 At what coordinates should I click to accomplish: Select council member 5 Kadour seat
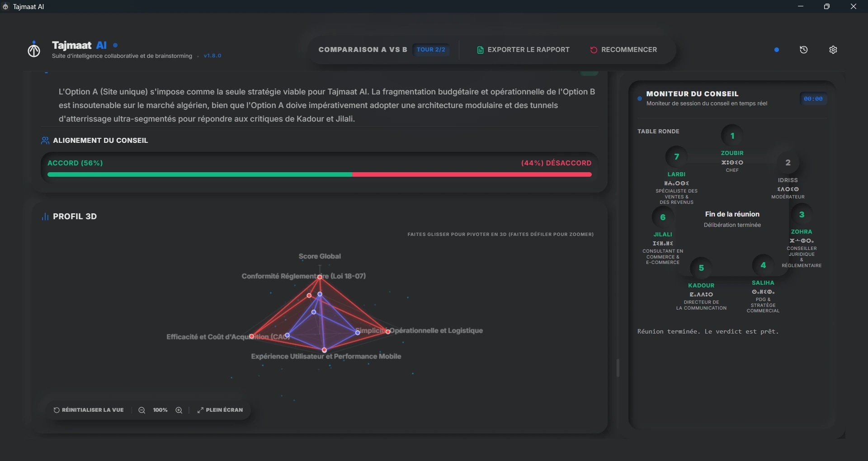pos(701,268)
